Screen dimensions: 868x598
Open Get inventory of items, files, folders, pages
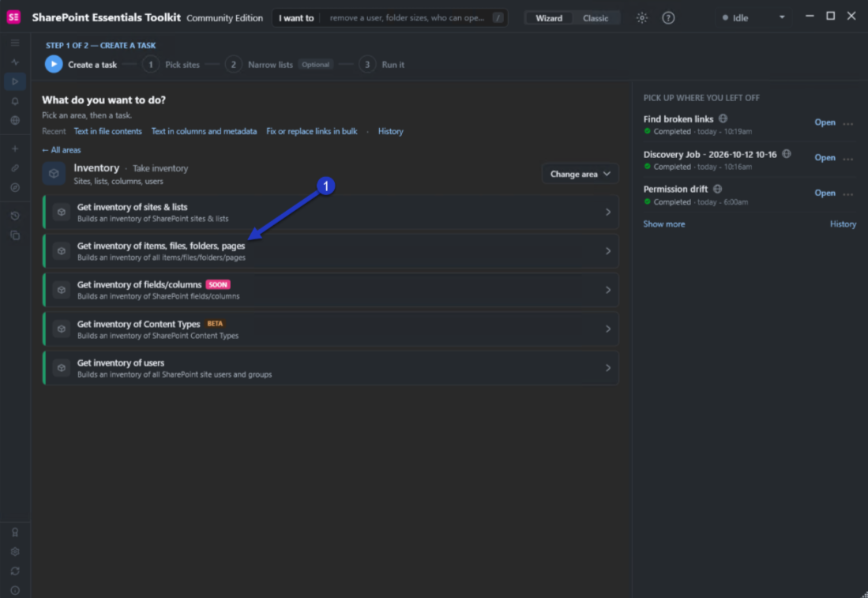coord(330,251)
